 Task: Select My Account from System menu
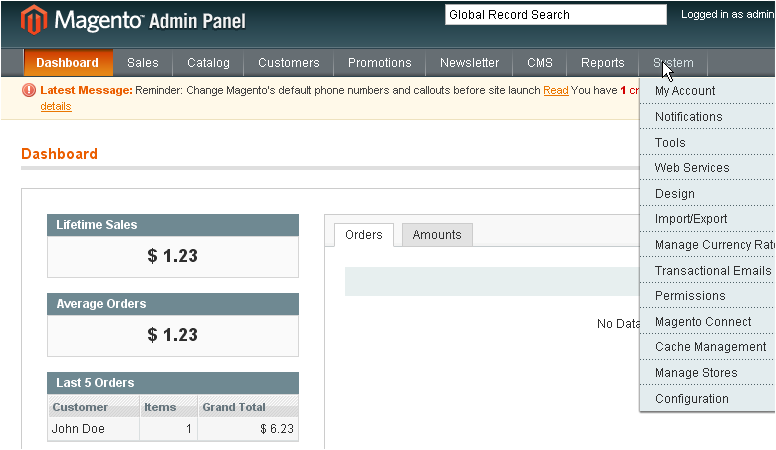click(707, 91)
